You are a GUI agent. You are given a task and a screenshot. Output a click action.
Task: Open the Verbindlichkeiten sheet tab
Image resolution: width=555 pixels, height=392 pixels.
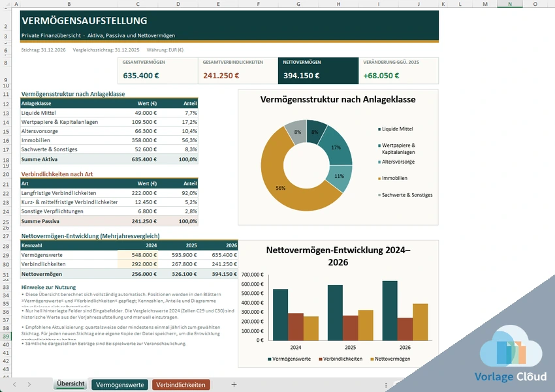click(180, 385)
